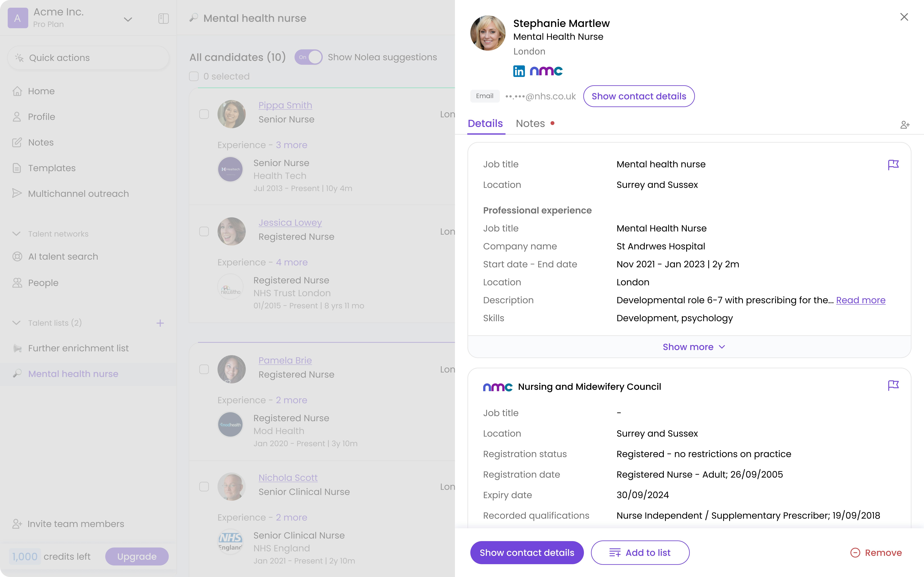Image resolution: width=924 pixels, height=577 pixels.
Task: Click the Remove button with minus icon
Action: pyautogui.click(x=876, y=553)
